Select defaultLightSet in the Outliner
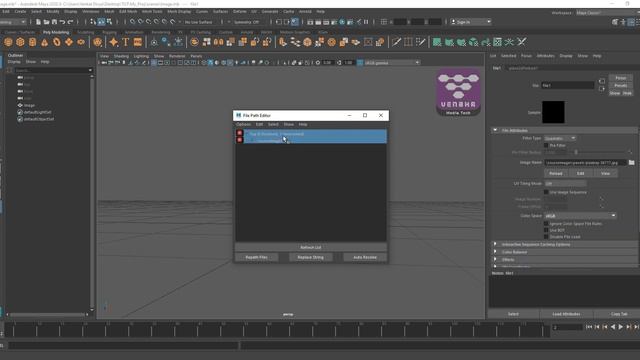 38,112
